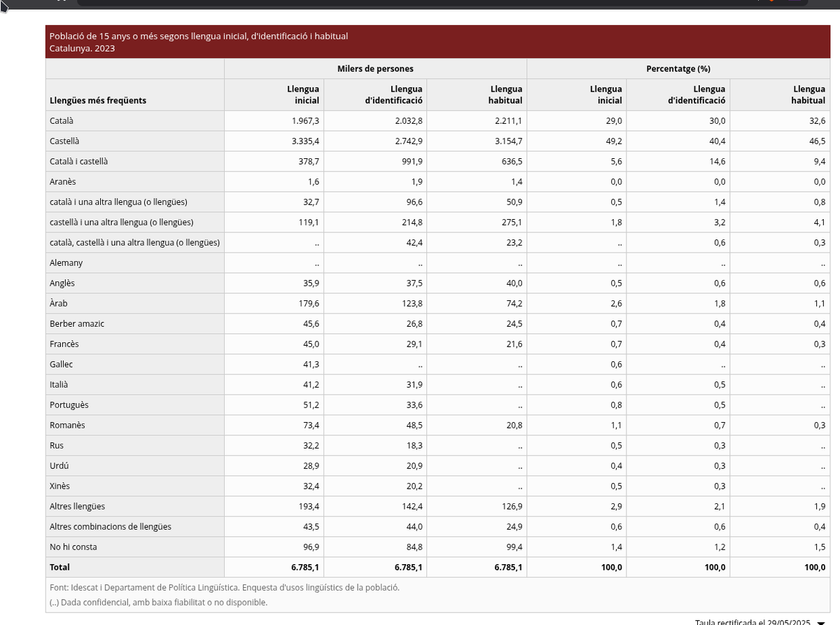Click the value '2.211,1' in Català row
Image resolution: width=840 pixels, height=625 pixels.
(508, 121)
